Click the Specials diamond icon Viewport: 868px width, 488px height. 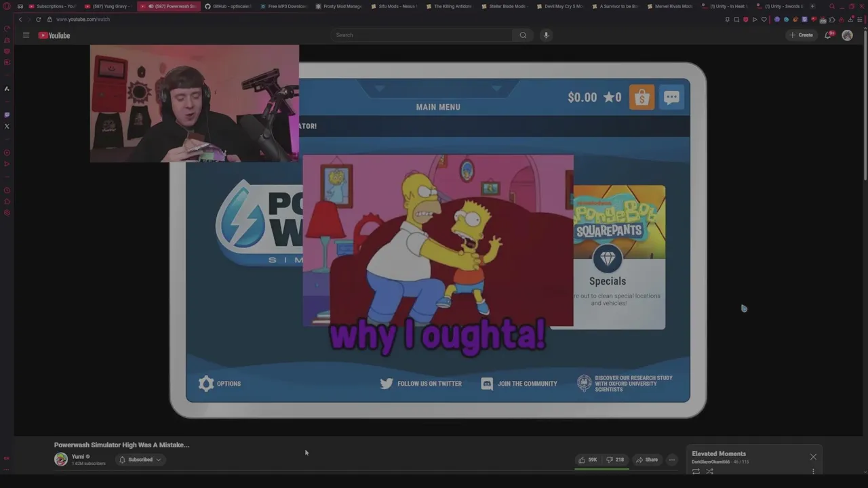608,259
